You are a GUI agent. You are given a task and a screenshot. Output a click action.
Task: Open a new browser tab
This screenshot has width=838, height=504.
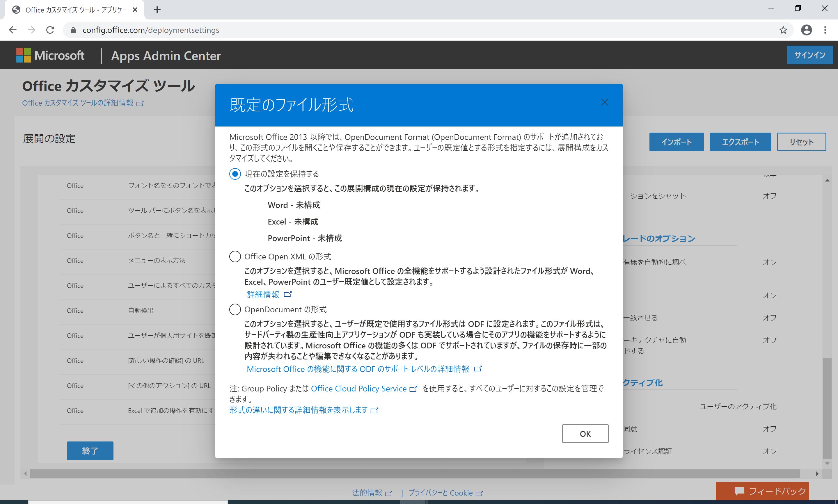tap(157, 10)
